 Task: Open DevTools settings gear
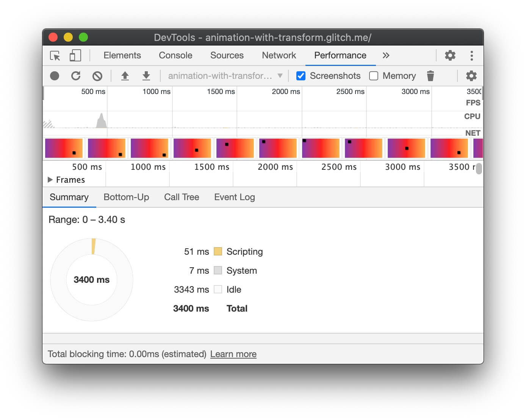[x=450, y=55]
